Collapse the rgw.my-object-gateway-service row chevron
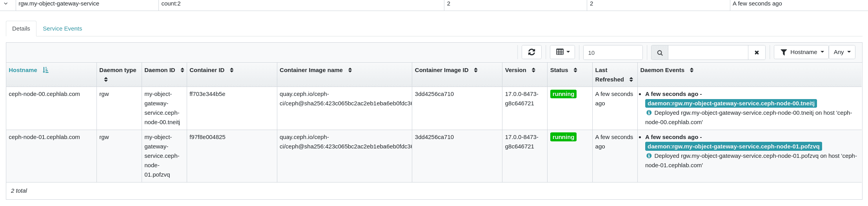 [x=6, y=4]
